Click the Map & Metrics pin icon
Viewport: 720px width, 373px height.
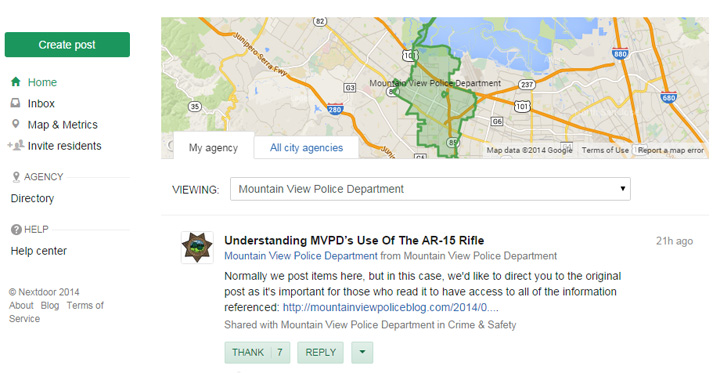point(16,124)
